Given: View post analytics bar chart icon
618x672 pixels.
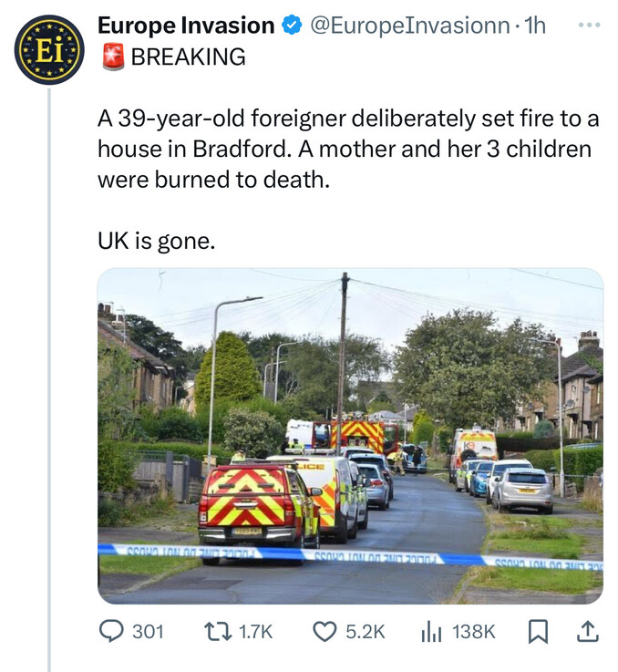Looking at the screenshot, I should 431,632.
